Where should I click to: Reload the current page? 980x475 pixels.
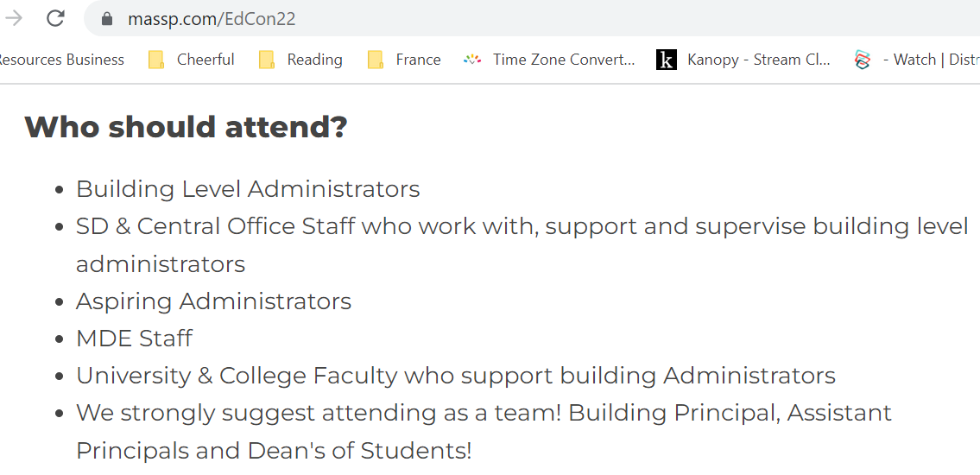(x=55, y=18)
